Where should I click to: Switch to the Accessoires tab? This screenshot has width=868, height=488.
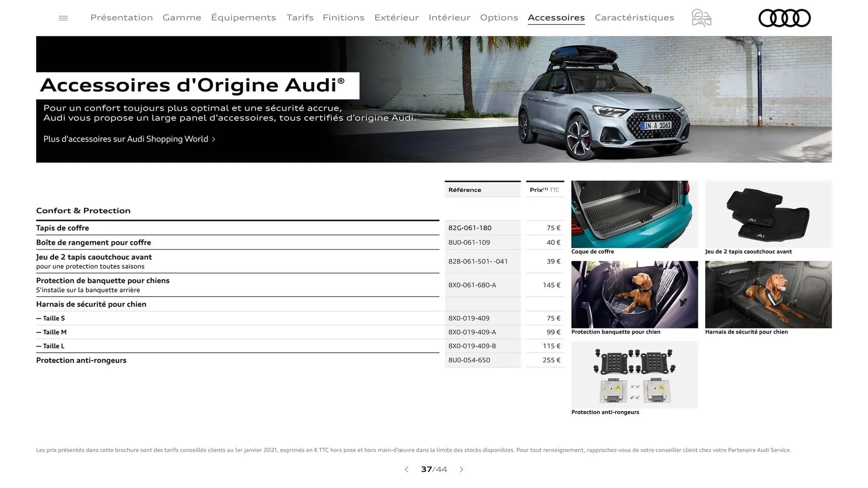pos(556,18)
